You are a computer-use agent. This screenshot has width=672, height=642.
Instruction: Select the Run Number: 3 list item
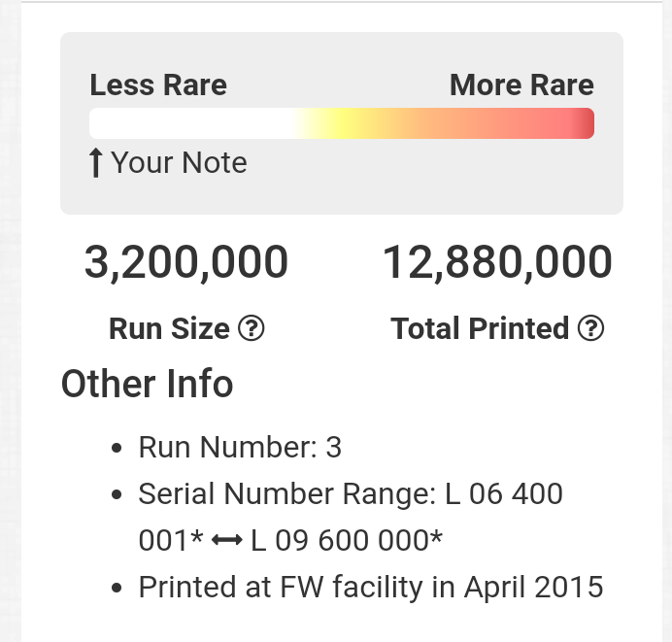click(240, 448)
